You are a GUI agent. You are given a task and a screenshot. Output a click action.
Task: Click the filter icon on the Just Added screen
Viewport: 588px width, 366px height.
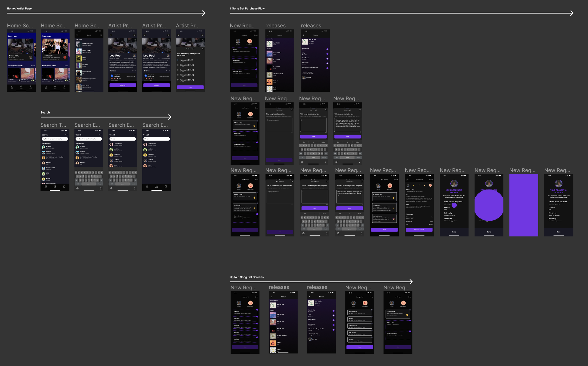pyautogui.click(x=101, y=35)
